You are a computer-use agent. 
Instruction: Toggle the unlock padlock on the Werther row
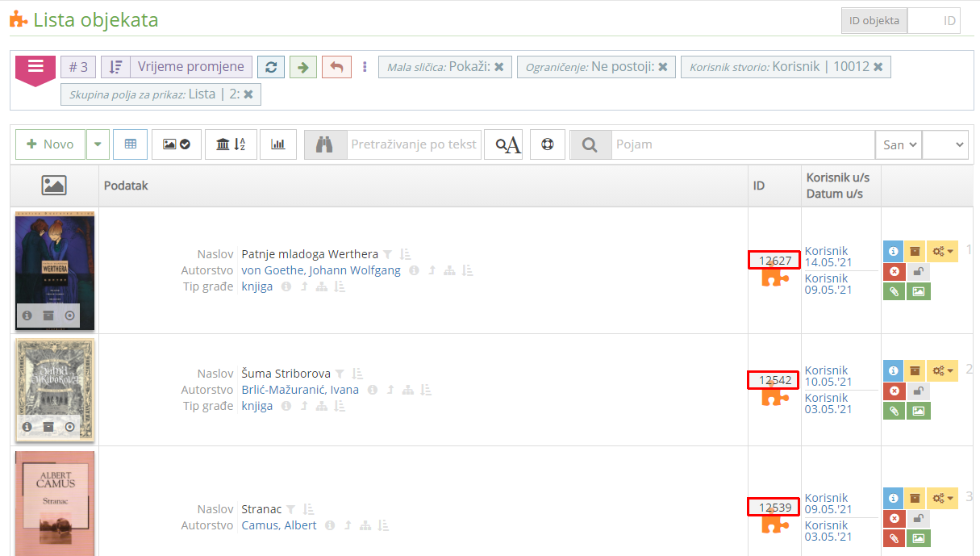click(919, 271)
